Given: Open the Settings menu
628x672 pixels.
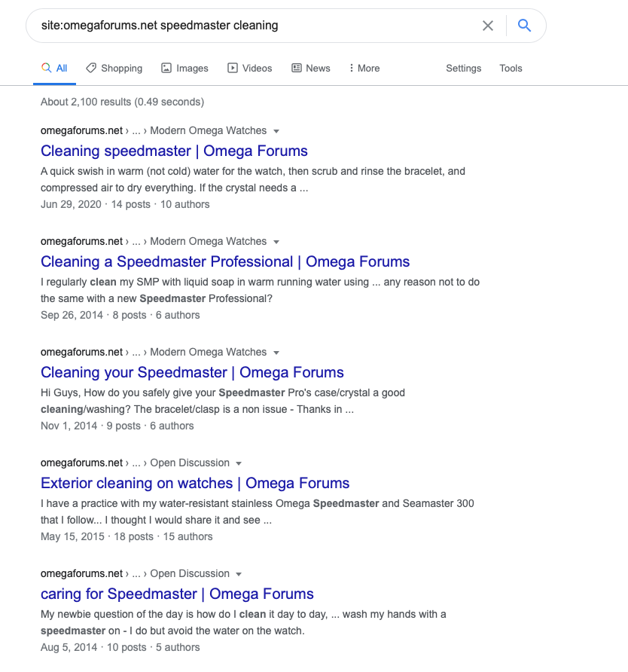Looking at the screenshot, I should 463,68.
